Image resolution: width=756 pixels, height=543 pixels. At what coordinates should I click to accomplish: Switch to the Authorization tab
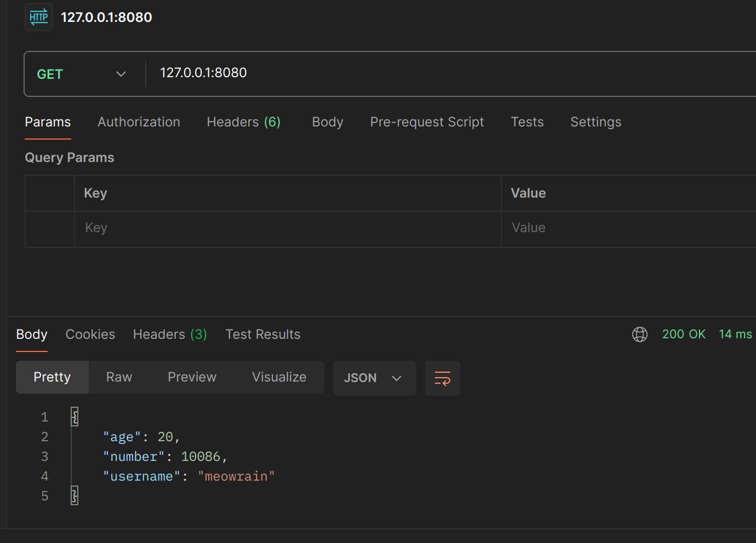click(139, 122)
